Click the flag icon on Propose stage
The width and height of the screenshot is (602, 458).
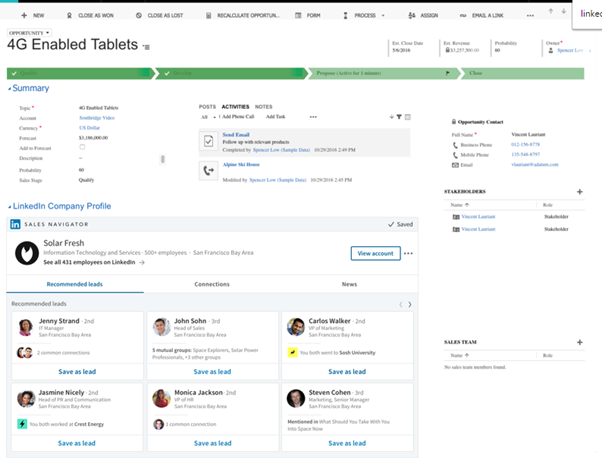coord(448,73)
